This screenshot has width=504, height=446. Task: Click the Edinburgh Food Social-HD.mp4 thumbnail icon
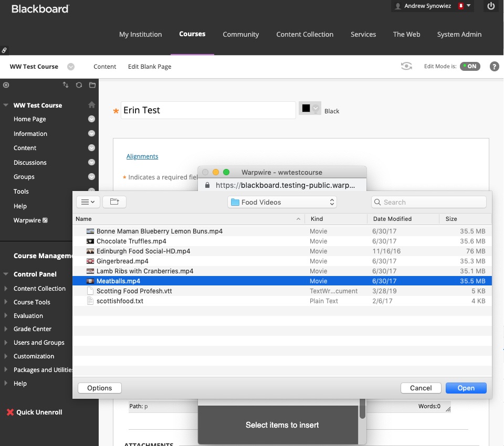coord(90,251)
